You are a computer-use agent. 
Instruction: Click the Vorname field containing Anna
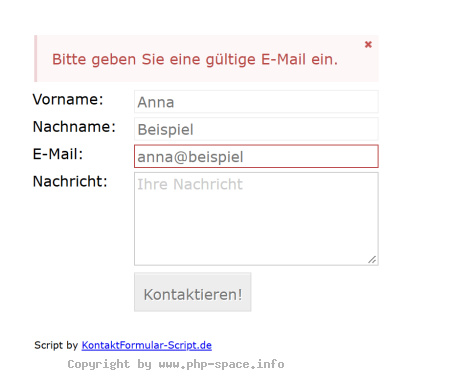tap(256, 102)
